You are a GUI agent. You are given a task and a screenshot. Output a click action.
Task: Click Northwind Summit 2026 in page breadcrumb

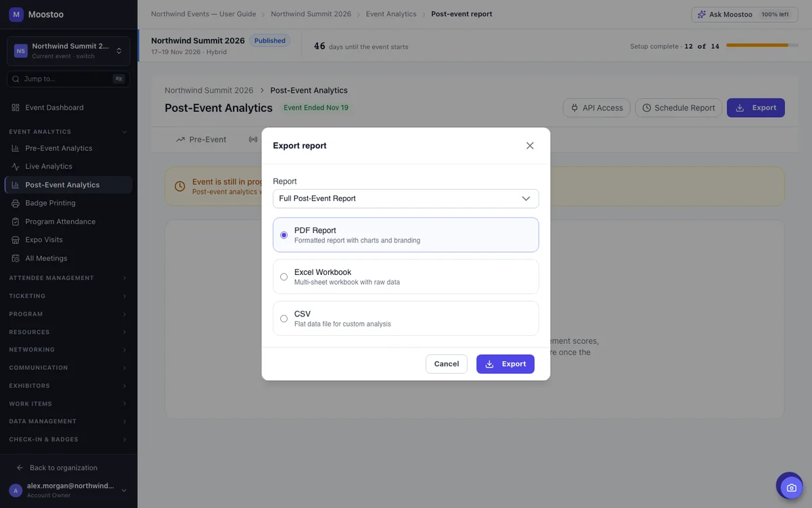pyautogui.click(x=209, y=90)
